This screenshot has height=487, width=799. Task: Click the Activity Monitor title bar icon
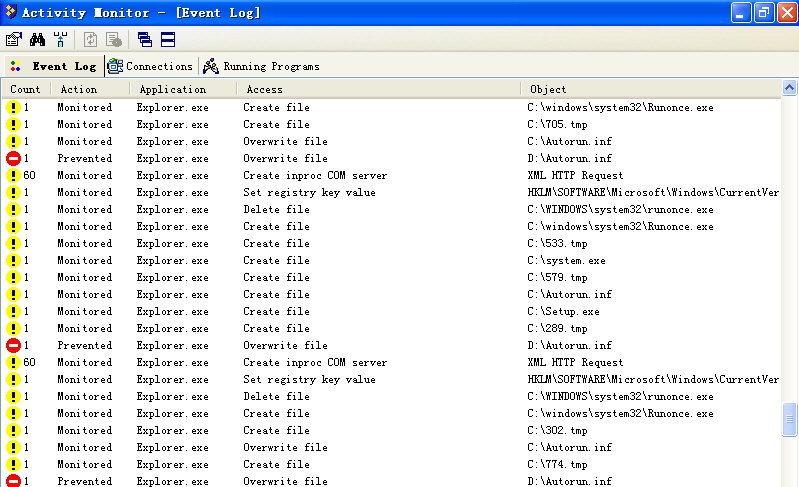(11, 12)
